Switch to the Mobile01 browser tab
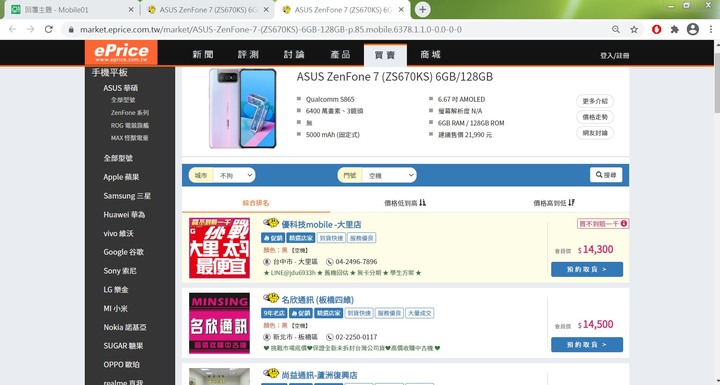 coord(71,10)
